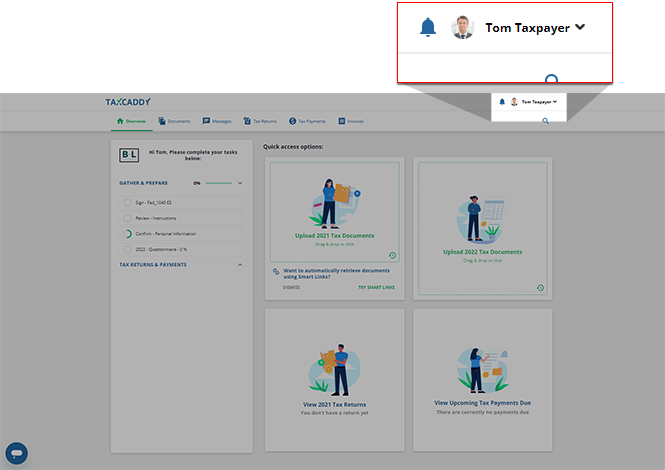This screenshot has height=470, width=665.
Task: Open small Tom Taxpayer dropdown arrow in header bar
Action: pyautogui.click(x=555, y=101)
